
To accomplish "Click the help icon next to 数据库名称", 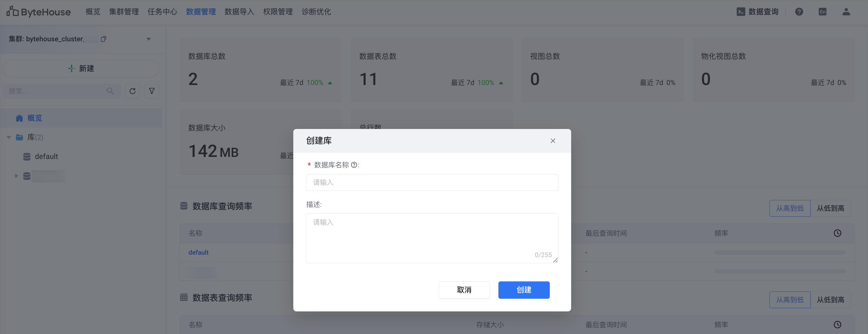I will (354, 165).
